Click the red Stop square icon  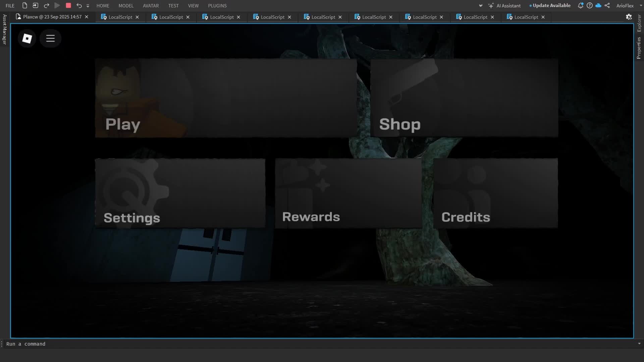pyautogui.click(x=68, y=5)
